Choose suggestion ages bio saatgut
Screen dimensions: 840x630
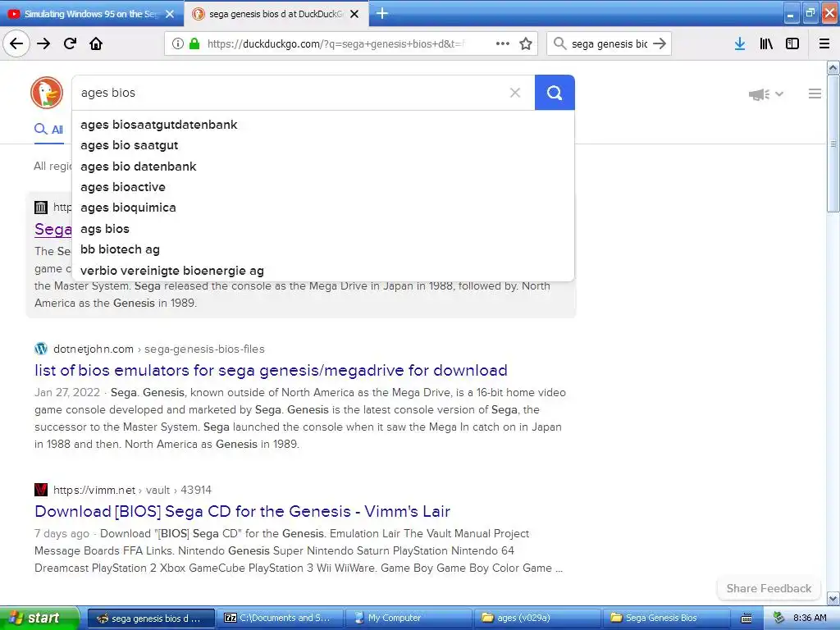pos(323,145)
